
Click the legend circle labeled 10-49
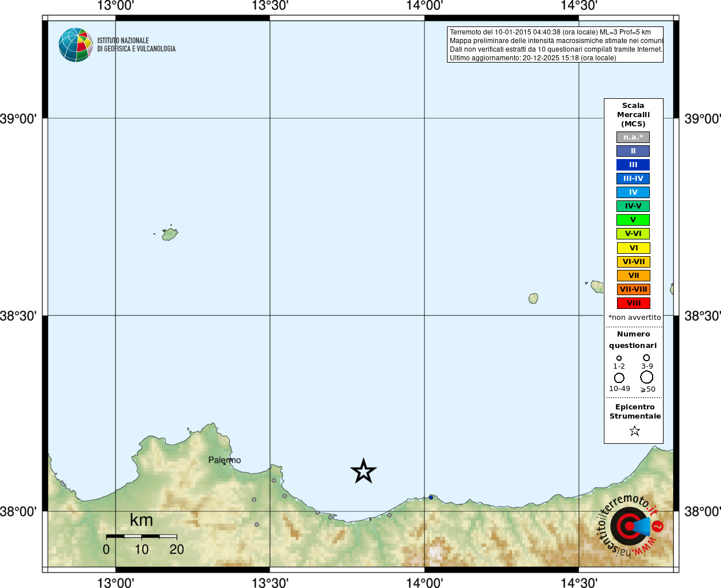point(619,378)
